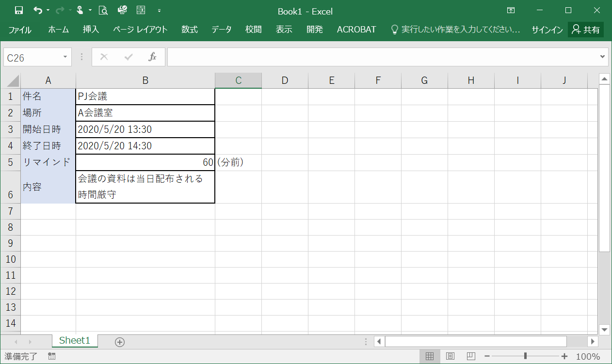
Task: Switch to Page Layout view icon
Action: 450,356
